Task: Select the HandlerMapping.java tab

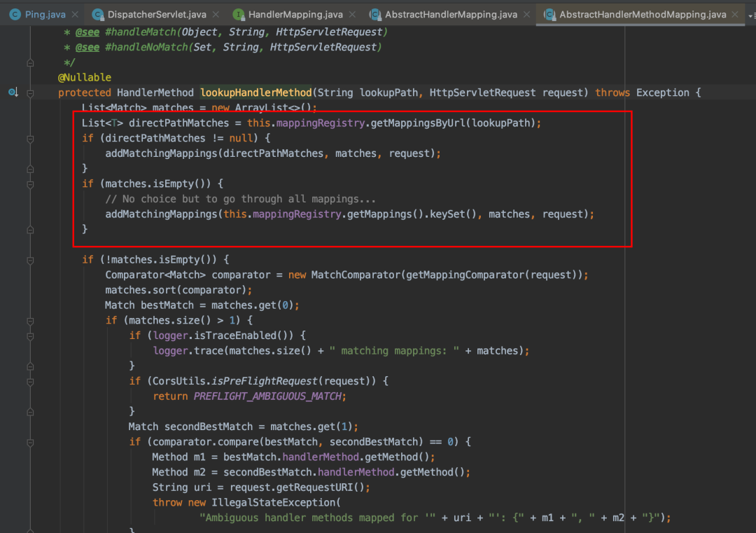Action: coord(294,14)
